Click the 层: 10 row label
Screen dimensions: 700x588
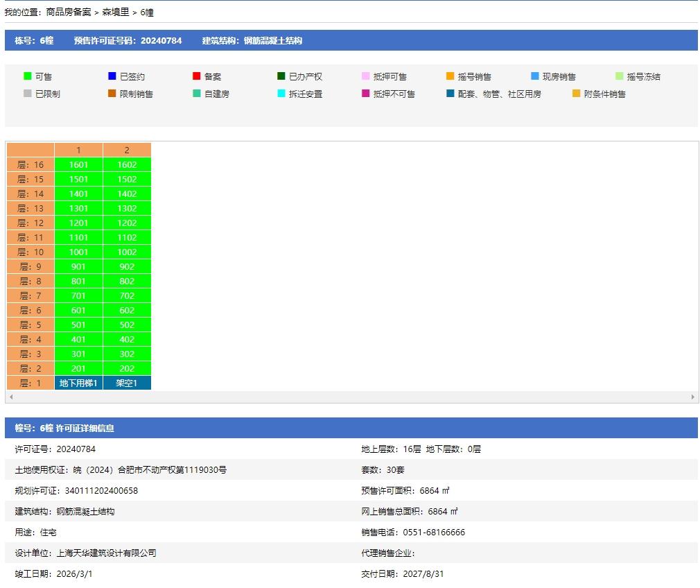point(30,252)
